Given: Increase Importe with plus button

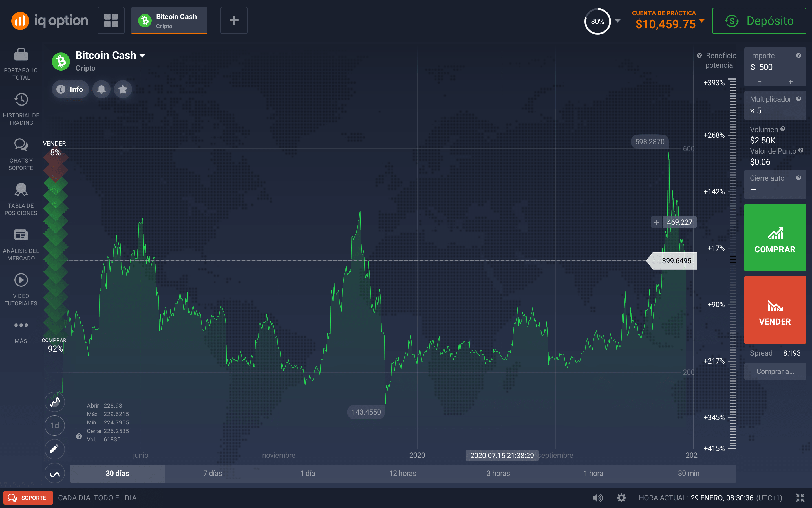Looking at the screenshot, I should 791,82.
